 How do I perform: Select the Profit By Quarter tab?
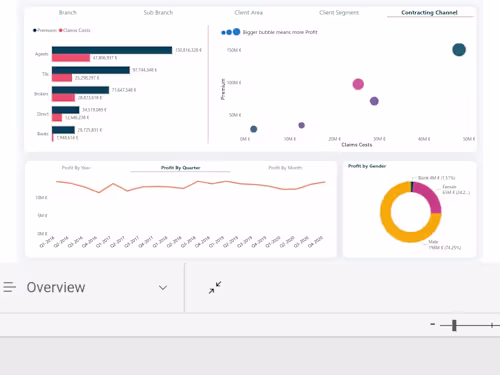[181, 168]
